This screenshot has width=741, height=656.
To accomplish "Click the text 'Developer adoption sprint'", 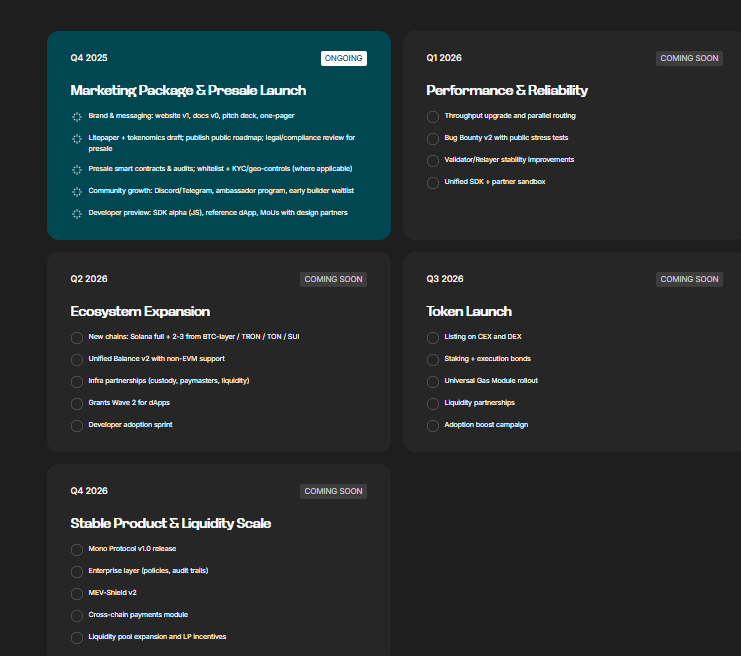I will [130, 424].
